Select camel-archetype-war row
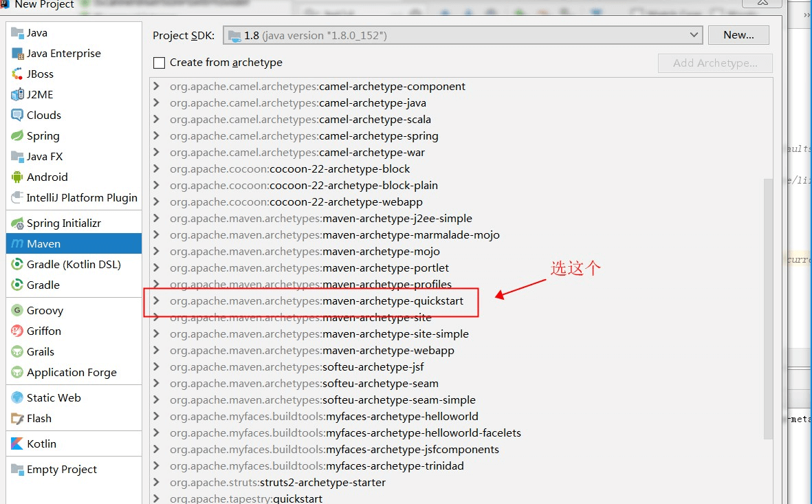This screenshot has width=812, height=504. click(x=458, y=153)
